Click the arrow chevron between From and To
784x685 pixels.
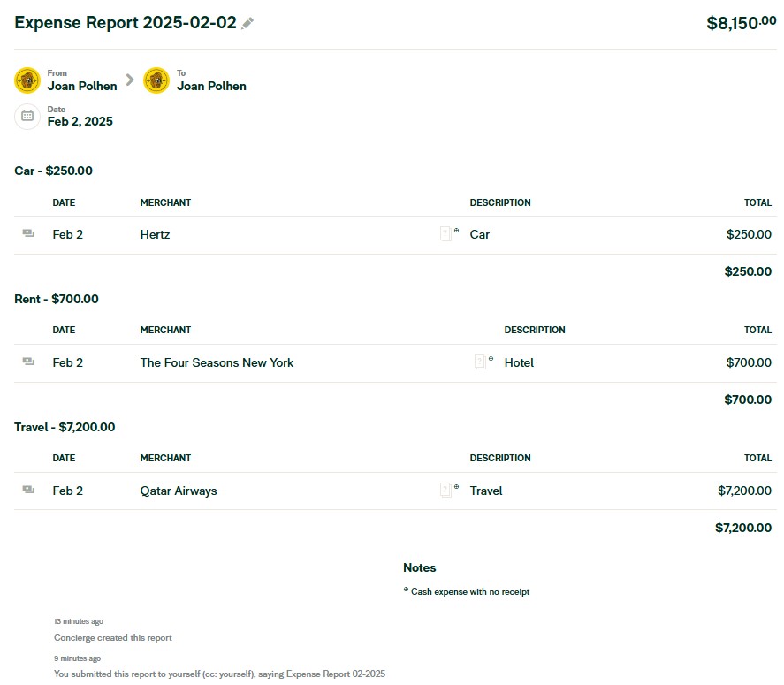coord(130,80)
